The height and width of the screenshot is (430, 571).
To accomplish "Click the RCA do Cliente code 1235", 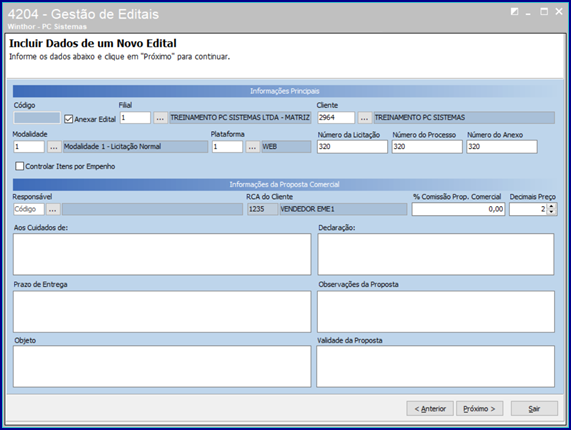I will point(262,209).
